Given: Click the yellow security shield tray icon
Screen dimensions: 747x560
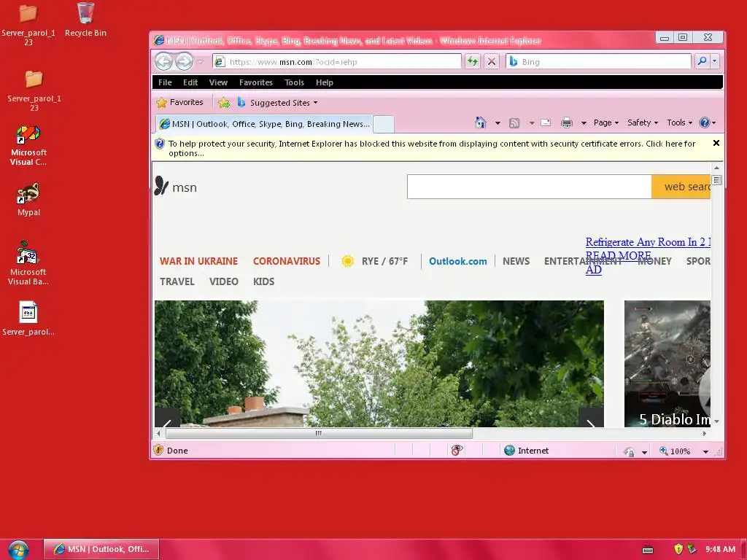Looking at the screenshot, I should (x=678, y=549).
